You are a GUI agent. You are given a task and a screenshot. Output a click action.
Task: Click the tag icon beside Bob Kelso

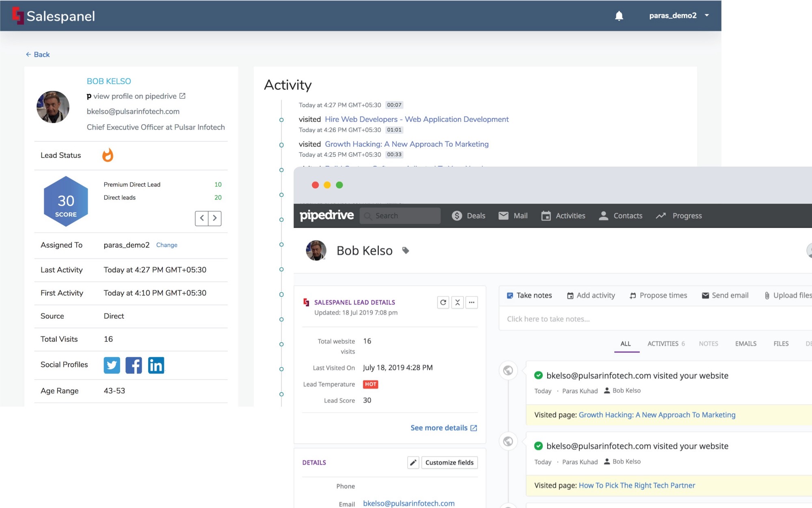coord(405,250)
